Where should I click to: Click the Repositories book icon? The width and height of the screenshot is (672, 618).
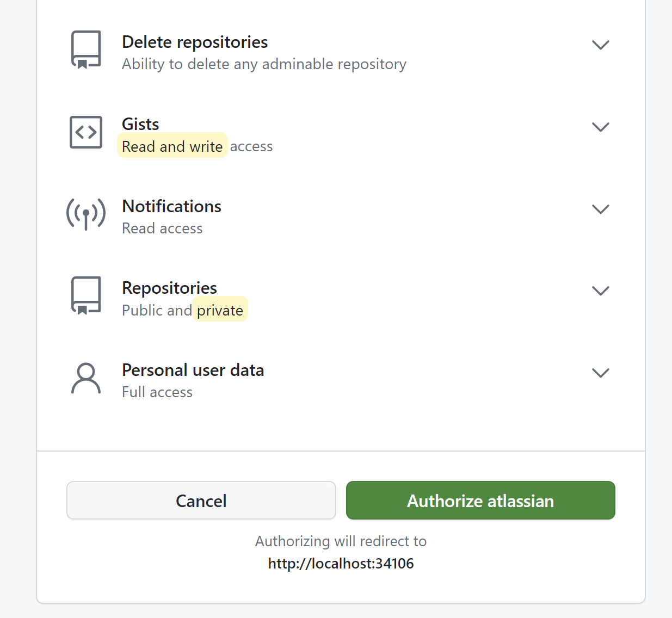point(85,295)
